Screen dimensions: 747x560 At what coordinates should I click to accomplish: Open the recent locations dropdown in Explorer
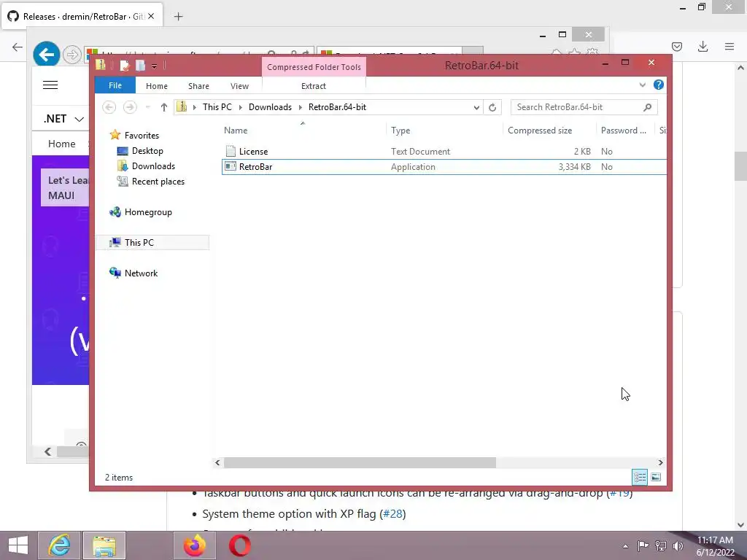pos(147,107)
